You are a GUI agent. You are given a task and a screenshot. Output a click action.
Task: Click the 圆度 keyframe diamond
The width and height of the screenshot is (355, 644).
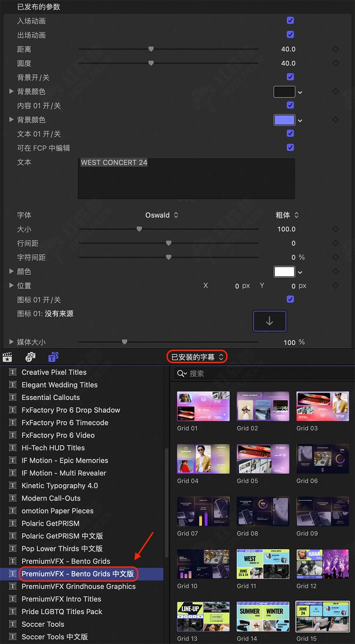pyautogui.click(x=336, y=63)
